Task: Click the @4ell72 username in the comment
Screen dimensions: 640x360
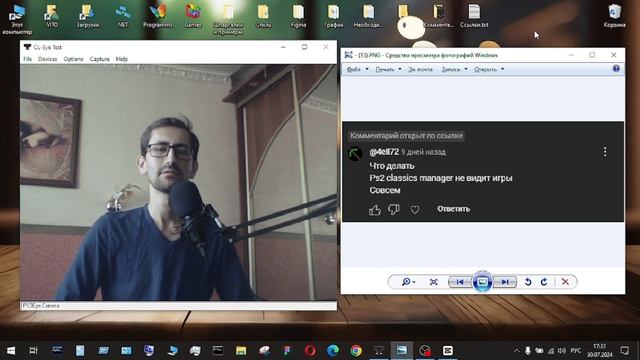Action: 384,152
